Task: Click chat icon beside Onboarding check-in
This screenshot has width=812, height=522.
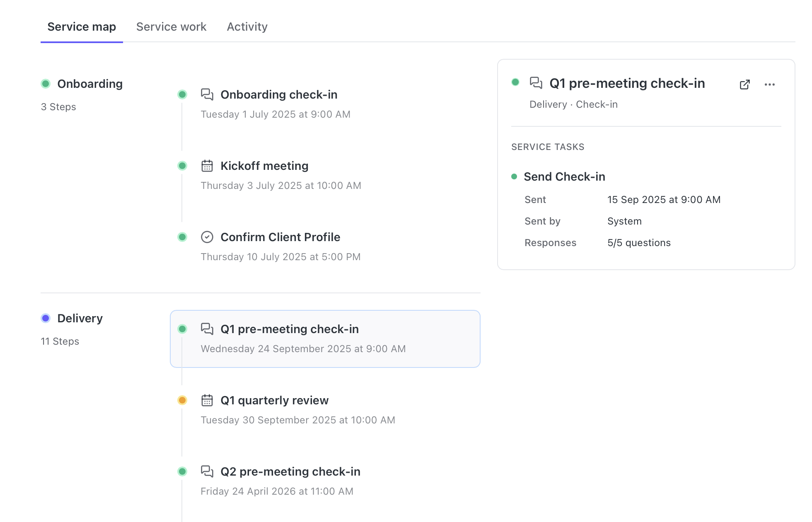Action: coord(207,94)
